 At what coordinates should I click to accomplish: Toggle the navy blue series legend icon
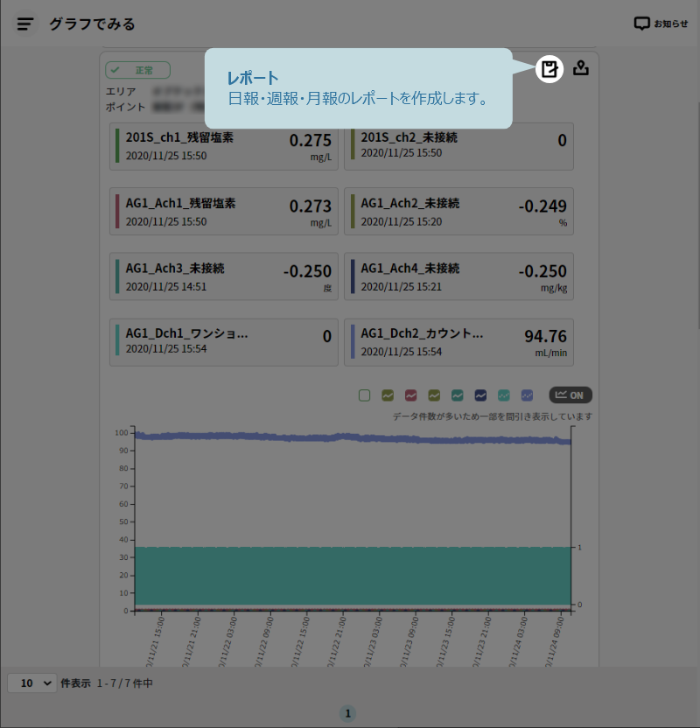480,395
